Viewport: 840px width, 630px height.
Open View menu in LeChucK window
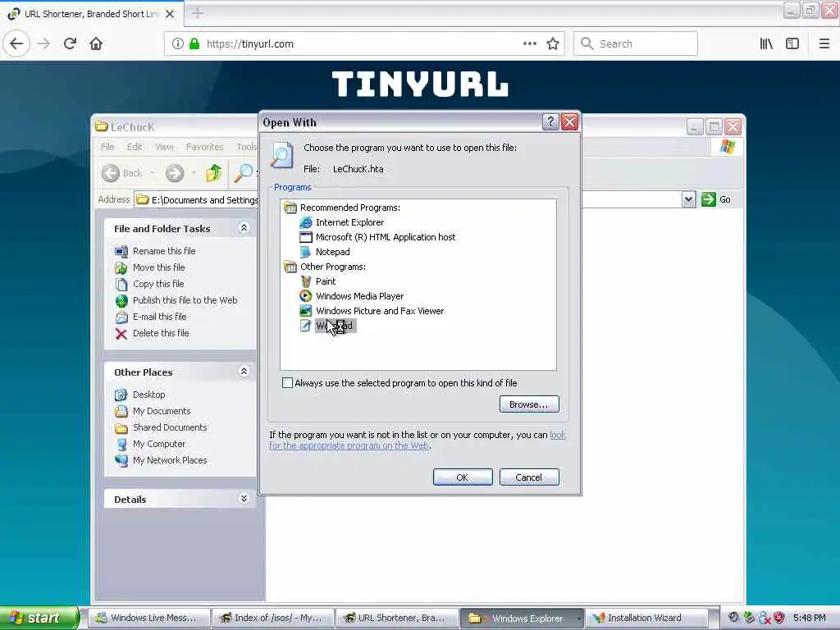pyautogui.click(x=164, y=147)
